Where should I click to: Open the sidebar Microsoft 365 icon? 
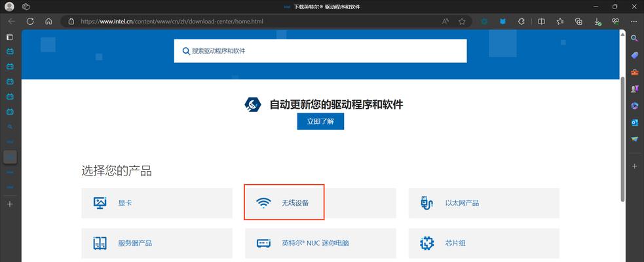(634, 105)
